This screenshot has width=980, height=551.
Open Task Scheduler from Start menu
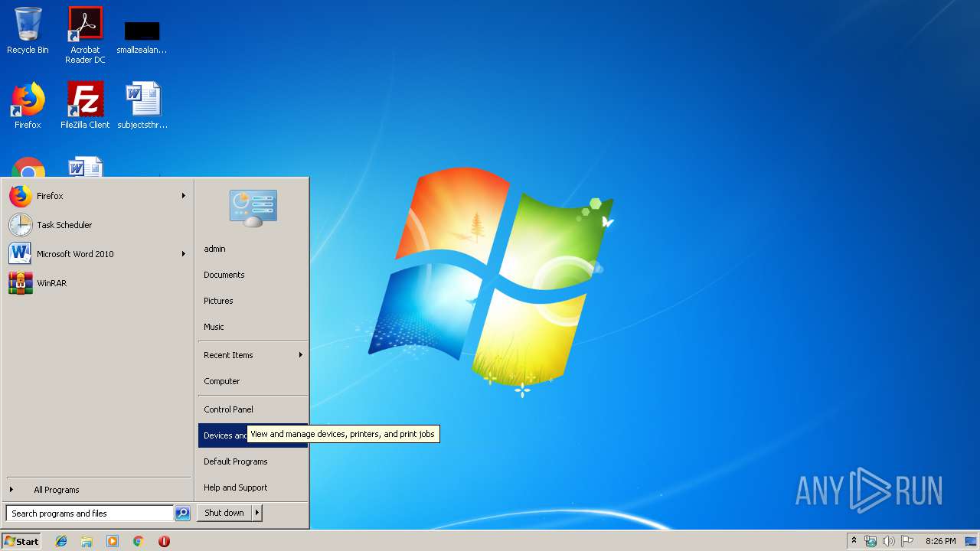click(x=97, y=225)
